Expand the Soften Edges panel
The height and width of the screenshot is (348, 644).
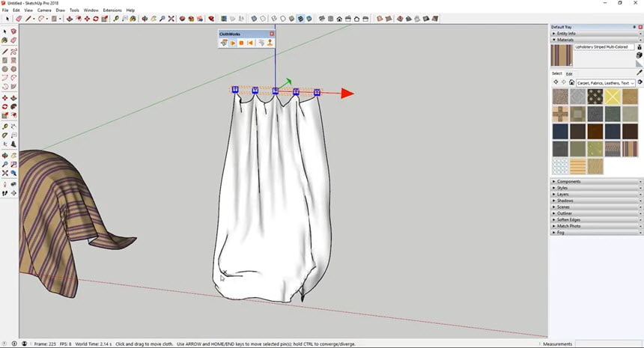pyautogui.click(x=596, y=219)
